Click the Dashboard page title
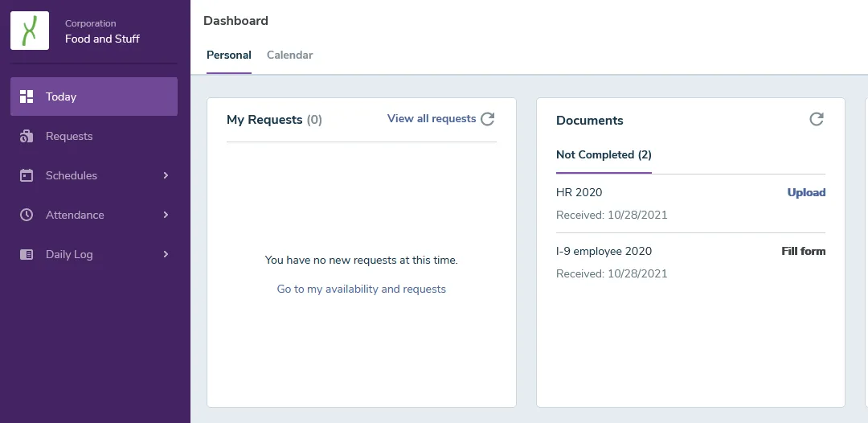 [x=235, y=21]
